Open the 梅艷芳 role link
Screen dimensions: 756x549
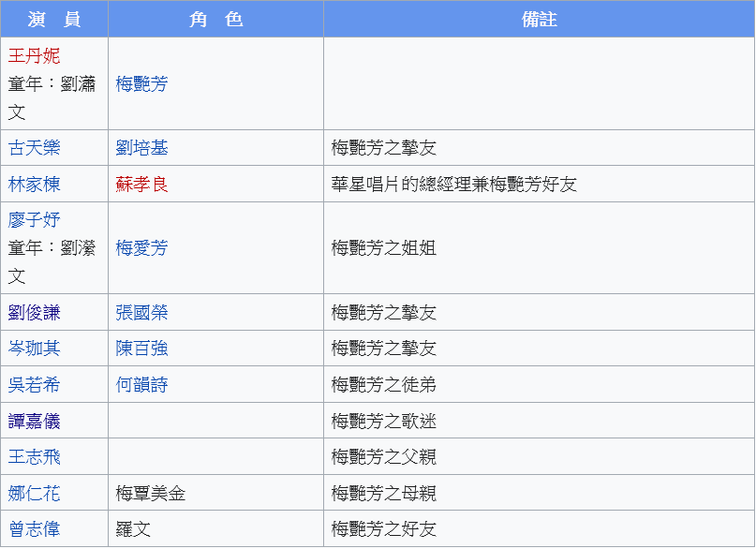(141, 84)
